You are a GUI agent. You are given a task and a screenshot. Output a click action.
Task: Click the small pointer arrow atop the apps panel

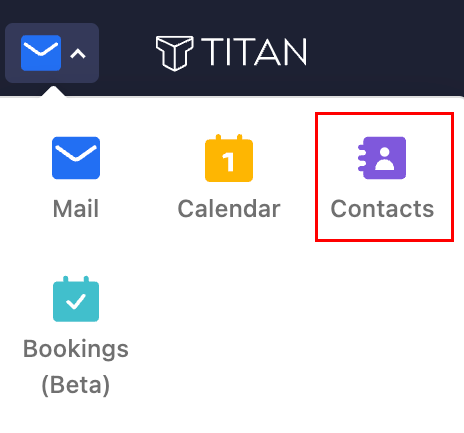53,92
